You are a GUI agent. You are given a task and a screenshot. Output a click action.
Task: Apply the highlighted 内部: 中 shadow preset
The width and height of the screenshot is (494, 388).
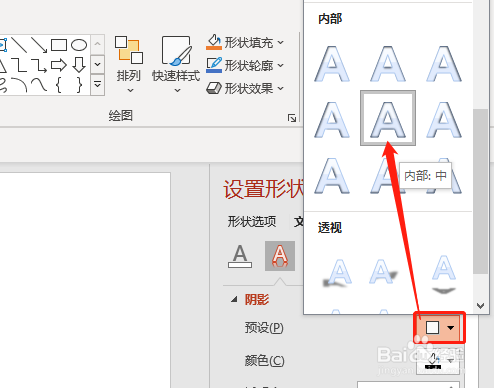coord(388,118)
